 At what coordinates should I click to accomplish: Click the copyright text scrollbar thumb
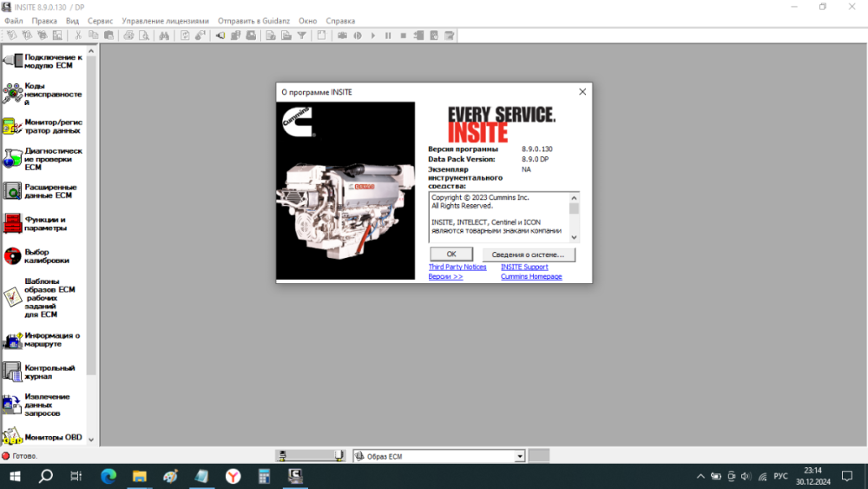(x=574, y=208)
